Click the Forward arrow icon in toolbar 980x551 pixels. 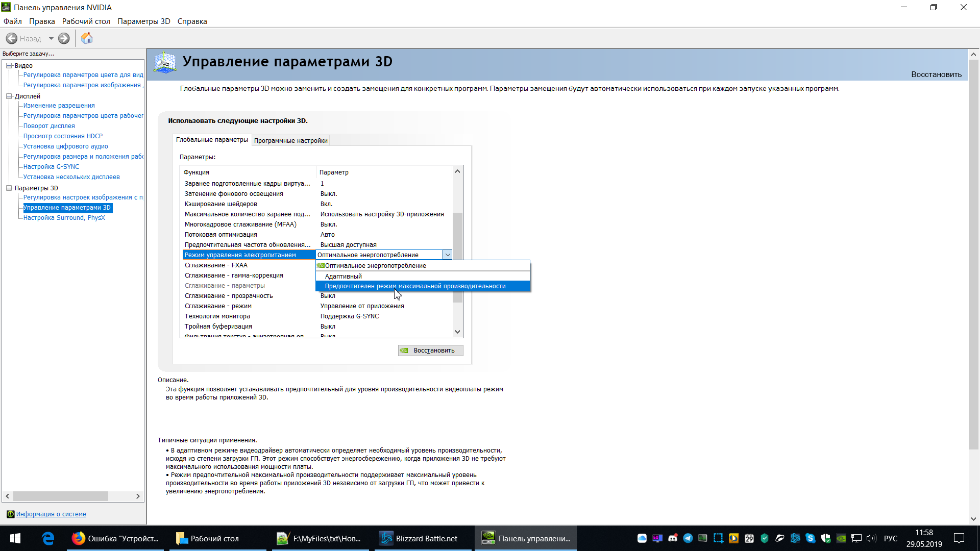[64, 38]
